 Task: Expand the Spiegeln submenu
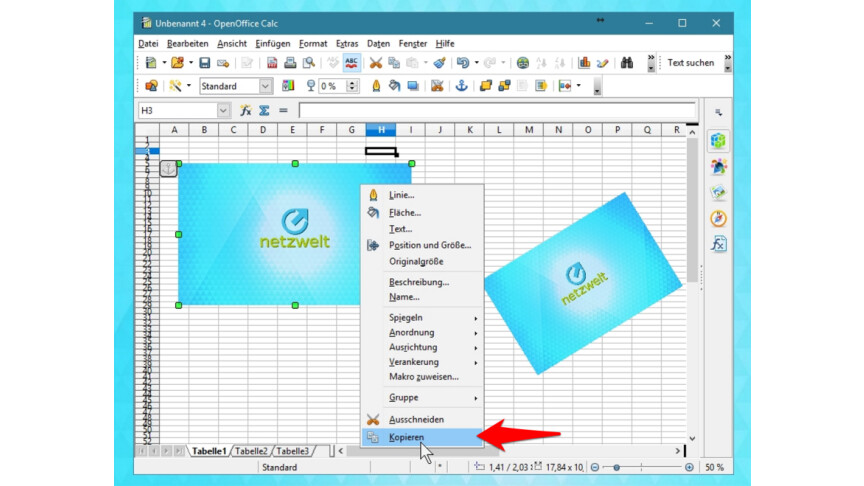(423, 318)
